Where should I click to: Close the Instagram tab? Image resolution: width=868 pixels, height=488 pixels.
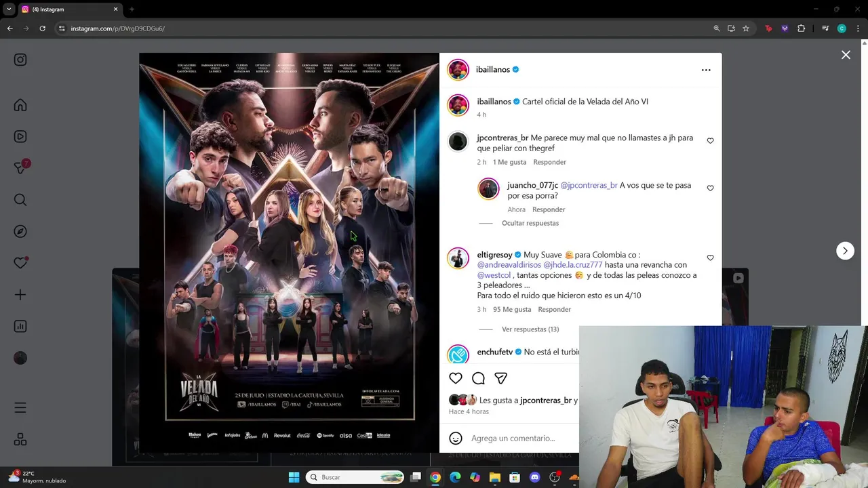pos(115,9)
